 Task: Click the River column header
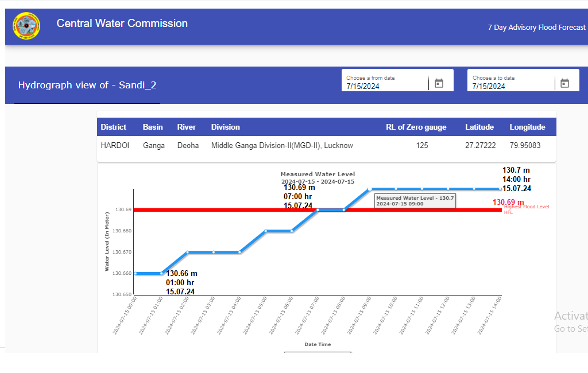[x=187, y=127]
